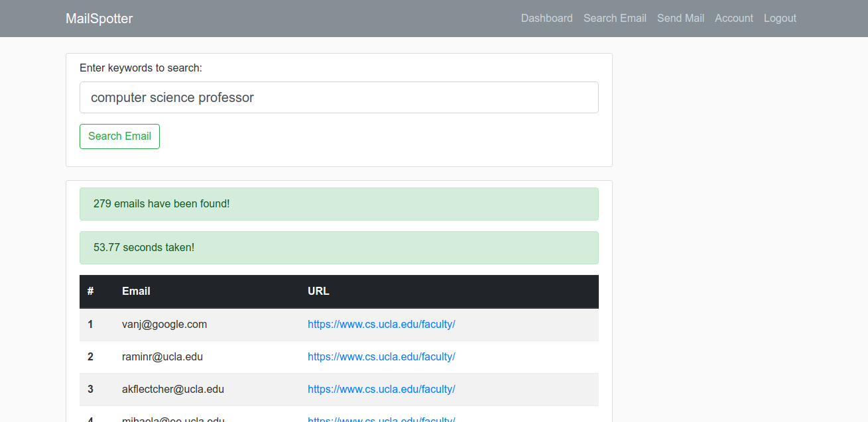Viewport: 868px width, 422px height.
Task: Click the 'Enter keywords to search:' label
Action: coord(141,68)
